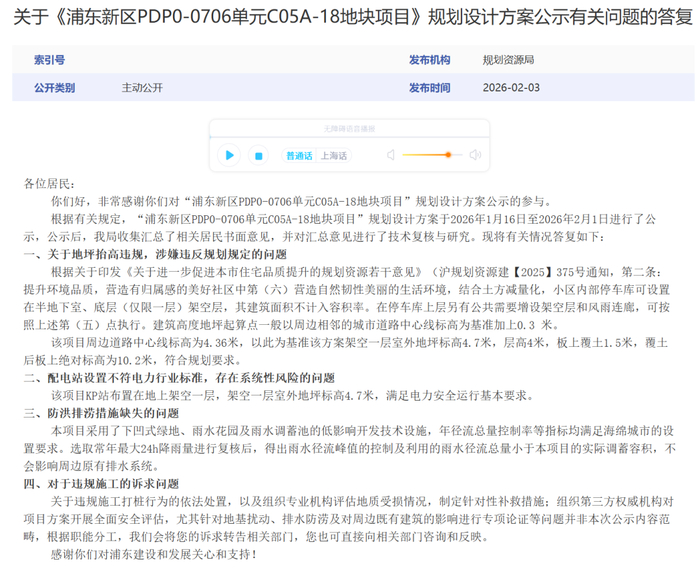The height and width of the screenshot is (568, 700).
Task: Click the 发布时间 label
Action: click(429, 88)
